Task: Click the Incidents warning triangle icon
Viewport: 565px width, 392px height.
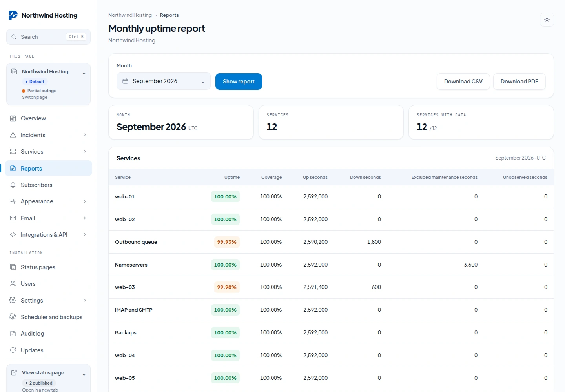Action: (13, 135)
